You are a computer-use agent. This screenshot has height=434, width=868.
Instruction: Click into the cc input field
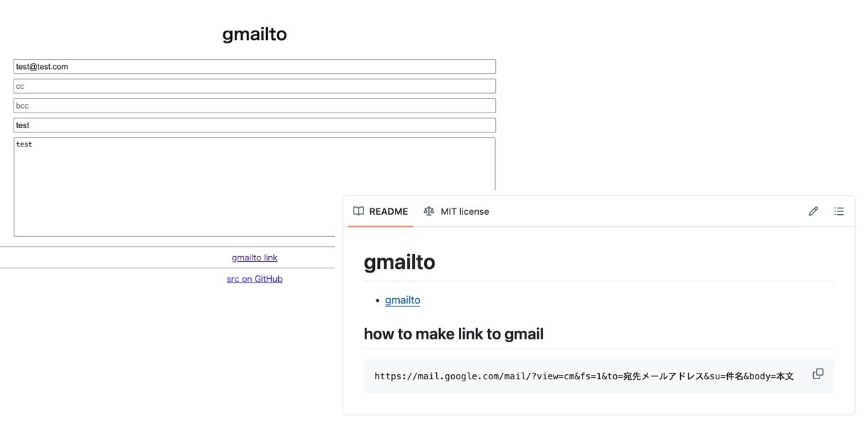coord(255,86)
